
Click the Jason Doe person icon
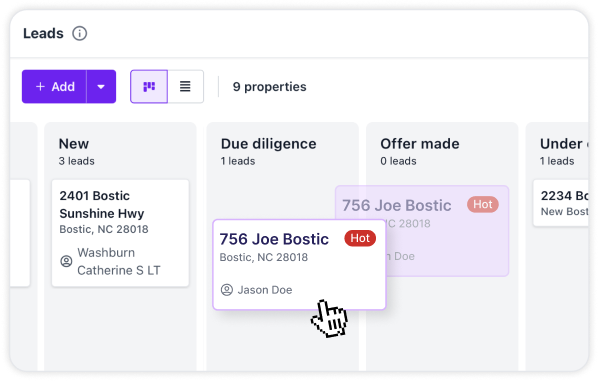click(x=227, y=290)
